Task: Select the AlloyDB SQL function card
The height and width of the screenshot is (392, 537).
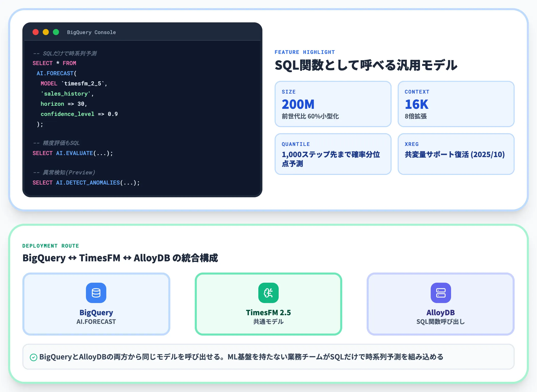Action: click(x=441, y=304)
